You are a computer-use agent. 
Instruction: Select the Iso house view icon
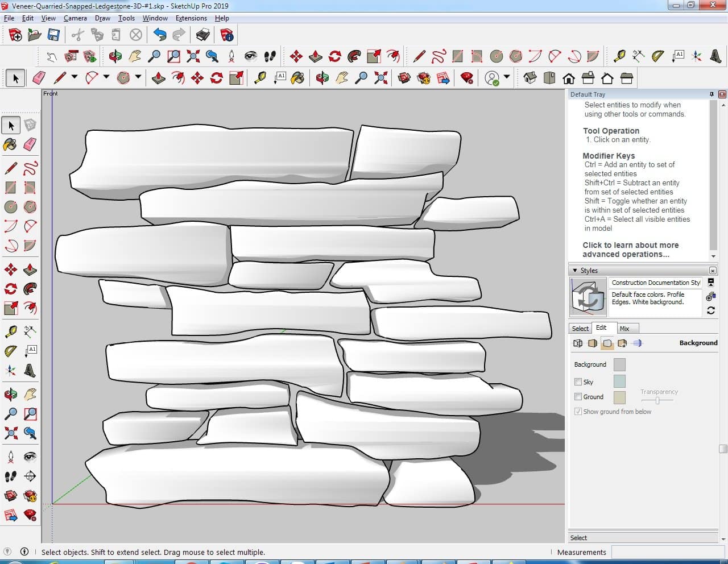click(x=530, y=78)
